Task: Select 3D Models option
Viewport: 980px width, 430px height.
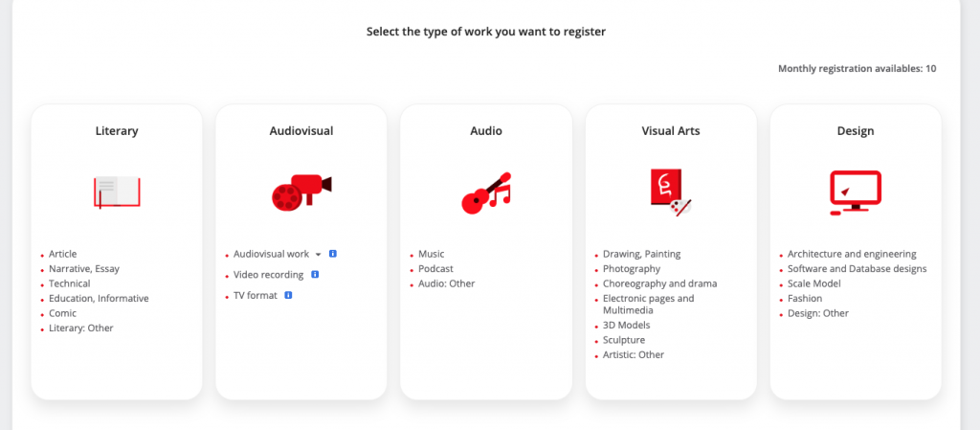Action: 625,326
